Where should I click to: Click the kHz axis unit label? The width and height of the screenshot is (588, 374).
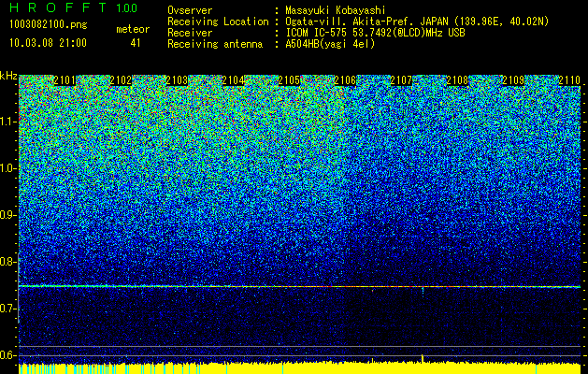pyautogui.click(x=8, y=76)
